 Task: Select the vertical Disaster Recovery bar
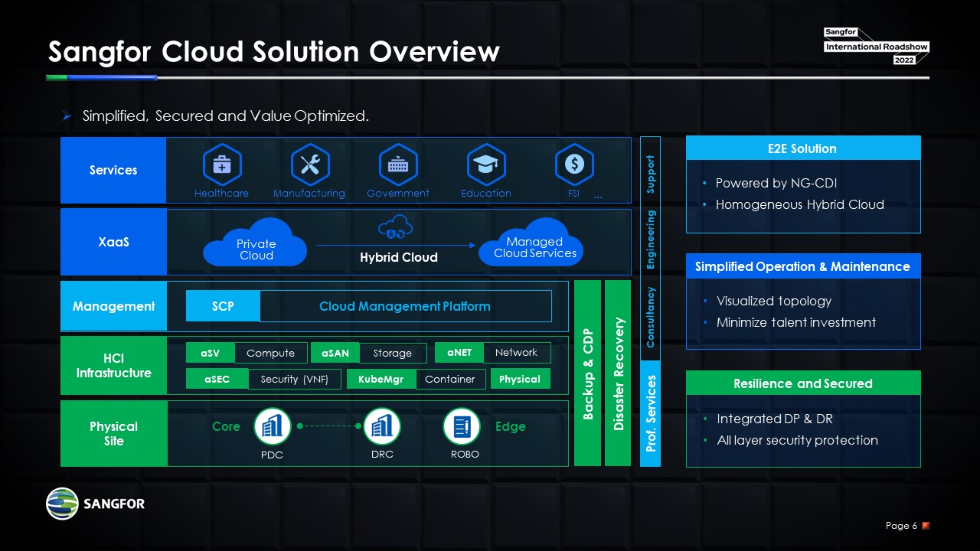click(618, 373)
